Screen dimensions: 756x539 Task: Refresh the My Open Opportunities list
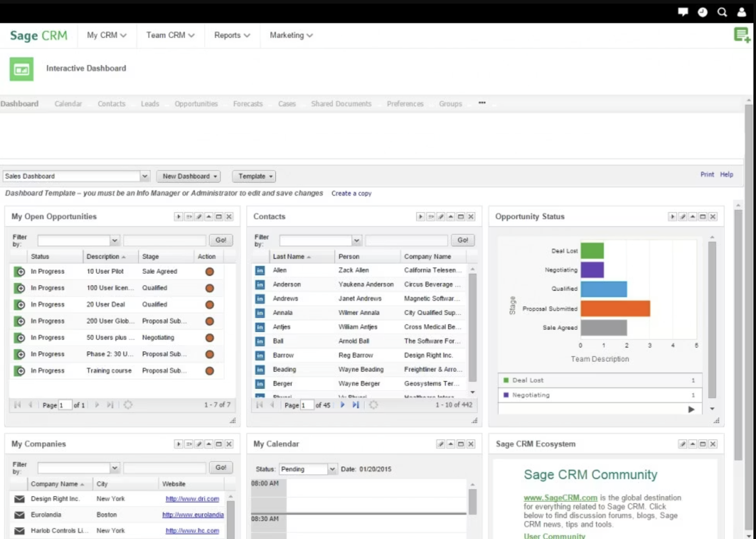tap(128, 405)
